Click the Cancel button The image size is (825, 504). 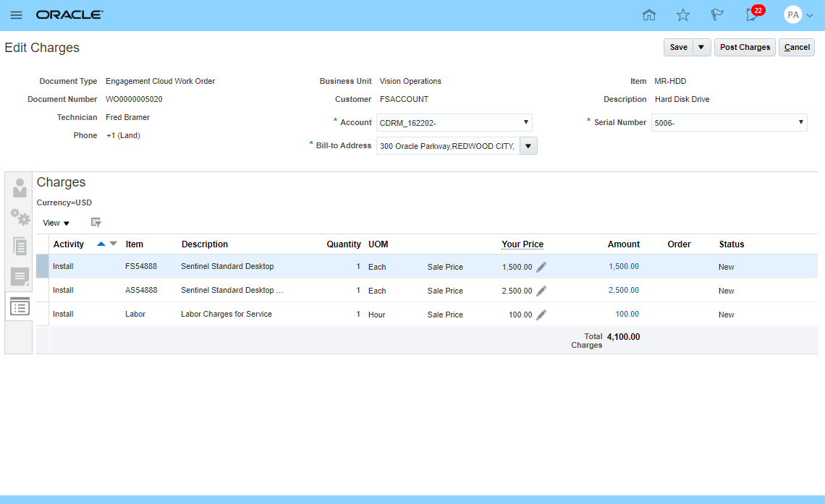point(797,47)
